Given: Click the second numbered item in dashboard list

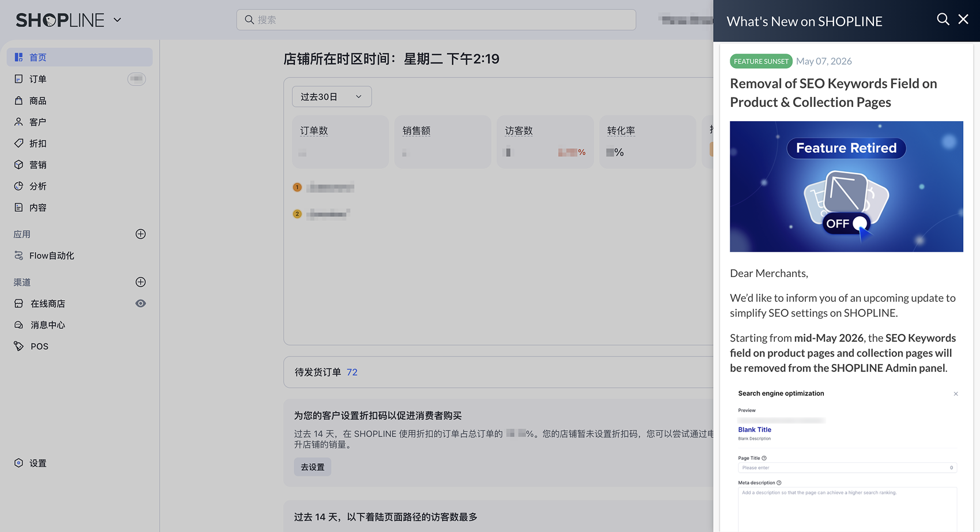Looking at the screenshot, I should (x=321, y=214).
